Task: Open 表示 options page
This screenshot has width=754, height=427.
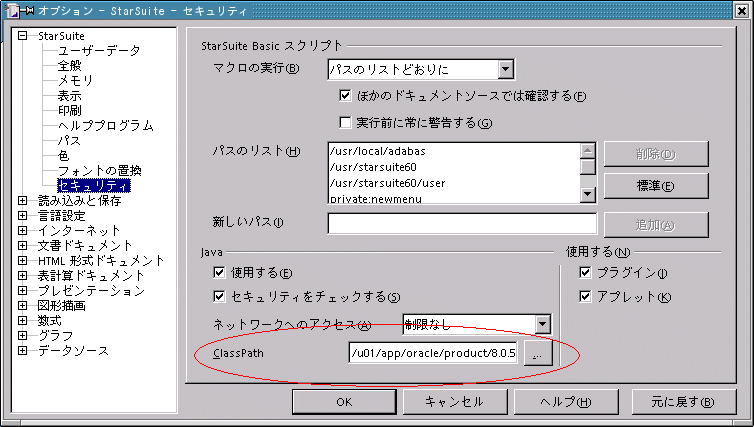Action: 70,96
